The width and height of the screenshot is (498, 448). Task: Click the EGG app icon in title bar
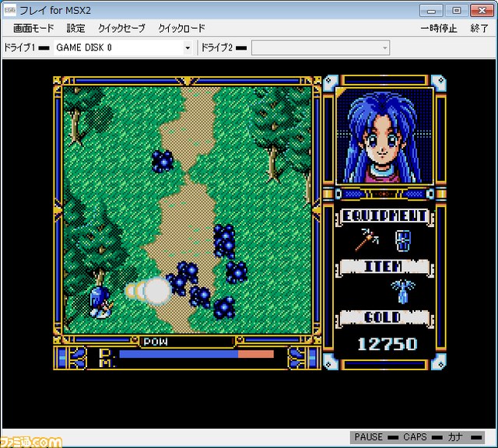click(x=10, y=10)
